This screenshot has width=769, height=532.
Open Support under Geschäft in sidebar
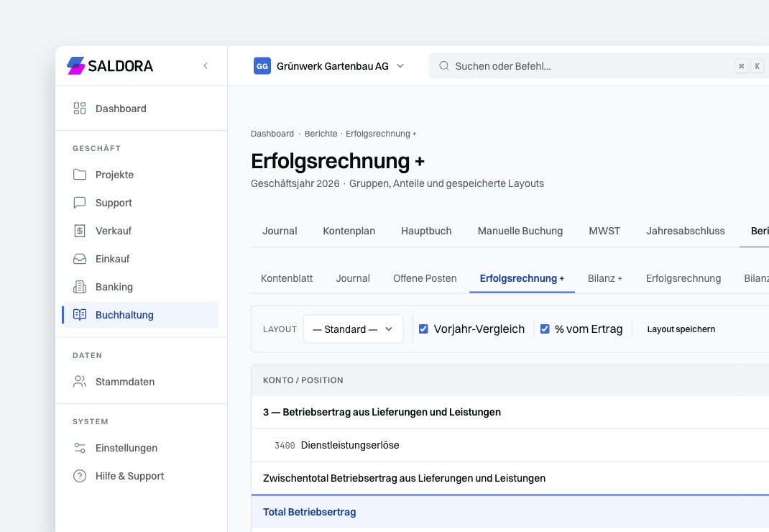(x=142, y=203)
